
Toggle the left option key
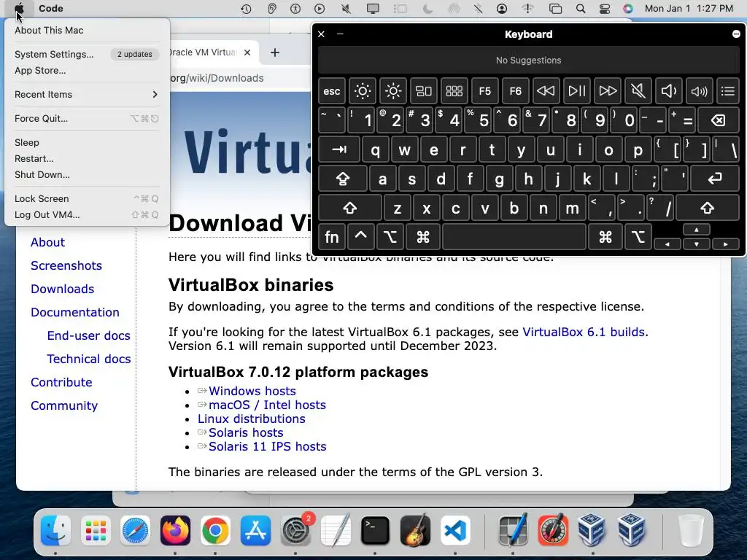(390, 237)
